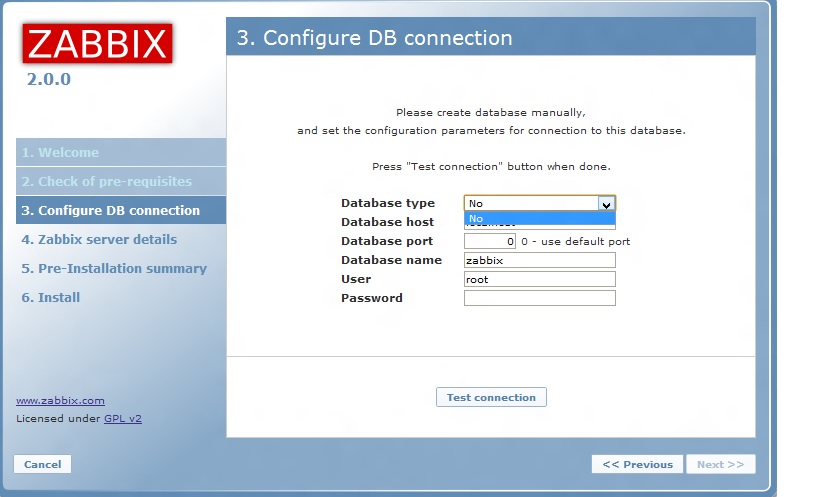Screen dimensions: 819x497
Task: Select the highlighted 'No' dropdown option
Action: [540, 218]
